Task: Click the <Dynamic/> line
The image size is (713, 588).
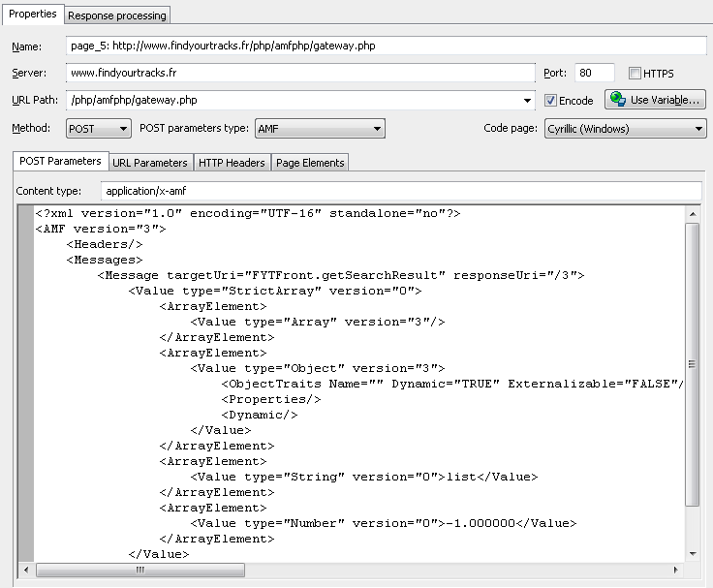Action: click(260, 415)
